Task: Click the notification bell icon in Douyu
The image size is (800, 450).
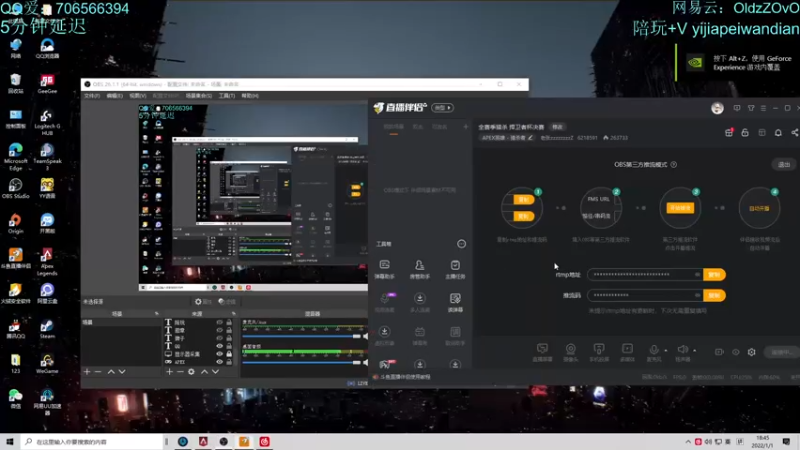Action: 778,133
